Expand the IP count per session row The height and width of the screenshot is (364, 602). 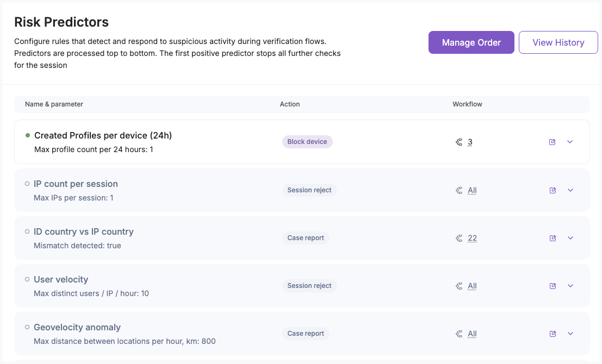(570, 190)
